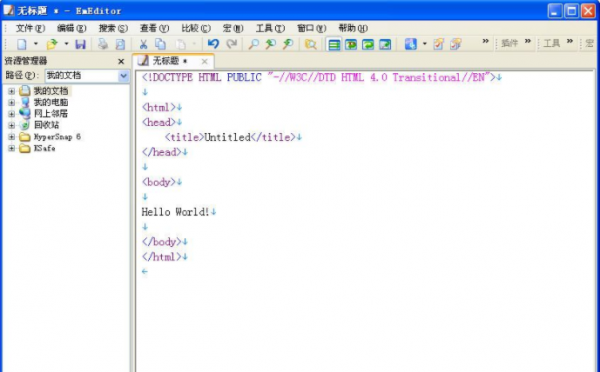Screen dimensions: 600x372
Task: Select 我的电脑 in the explorer tree
Action: (x=51, y=103)
